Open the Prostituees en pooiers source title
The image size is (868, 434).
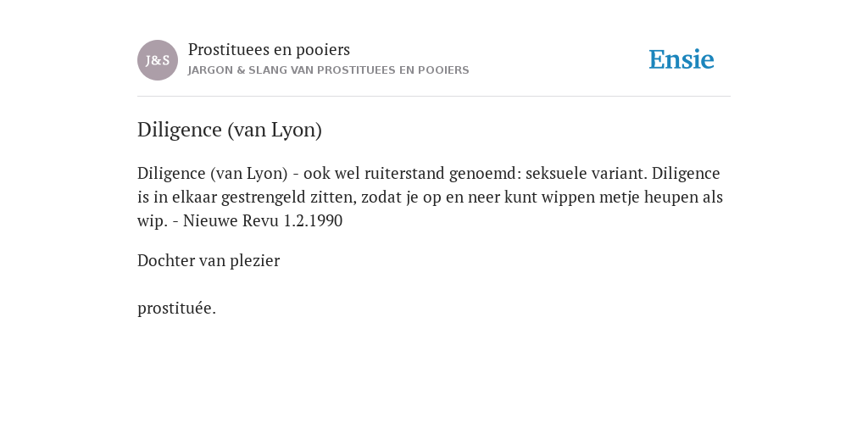click(x=269, y=49)
